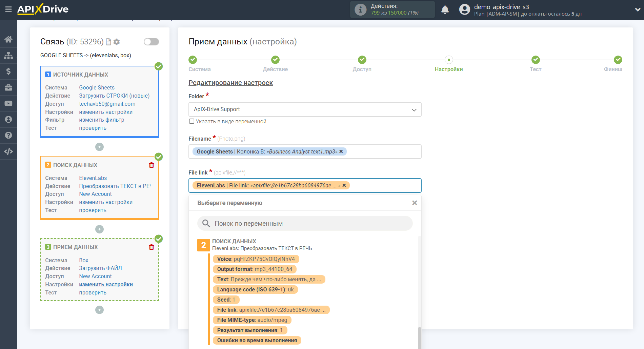Toggle the connection on/off switch
This screenshot has width=644, height=349.
(151, 42)
